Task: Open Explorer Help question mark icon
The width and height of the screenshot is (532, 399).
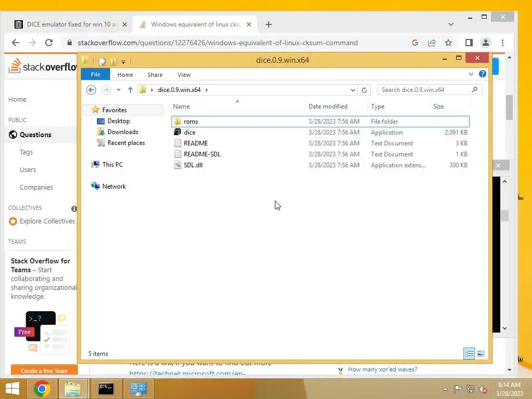Action: pos(482,74)
